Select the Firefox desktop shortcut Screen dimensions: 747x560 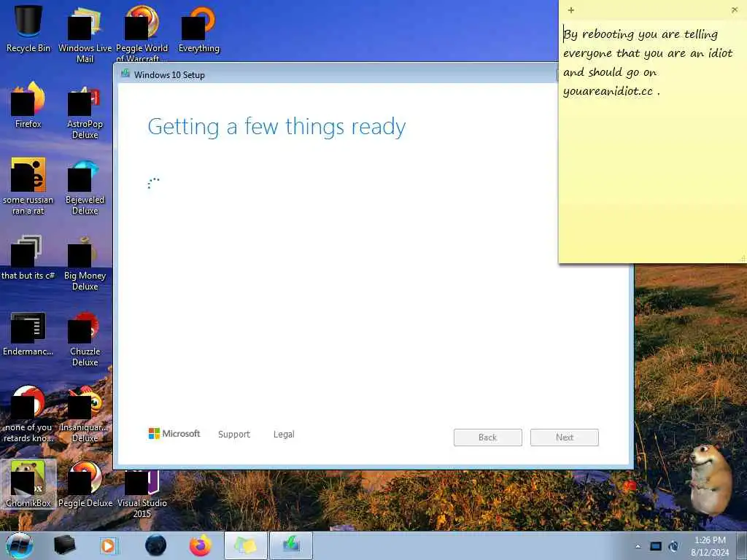click(x=28, y=105)
